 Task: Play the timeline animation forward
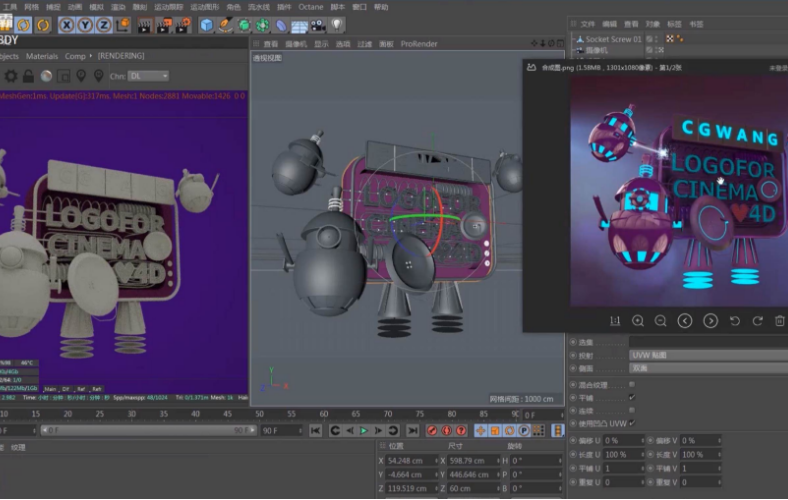(x=363, y=431)
